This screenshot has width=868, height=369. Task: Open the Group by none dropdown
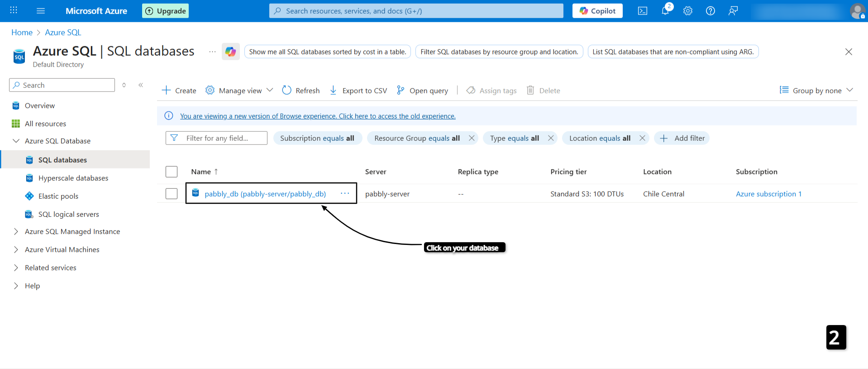click(x=816, y=91)
